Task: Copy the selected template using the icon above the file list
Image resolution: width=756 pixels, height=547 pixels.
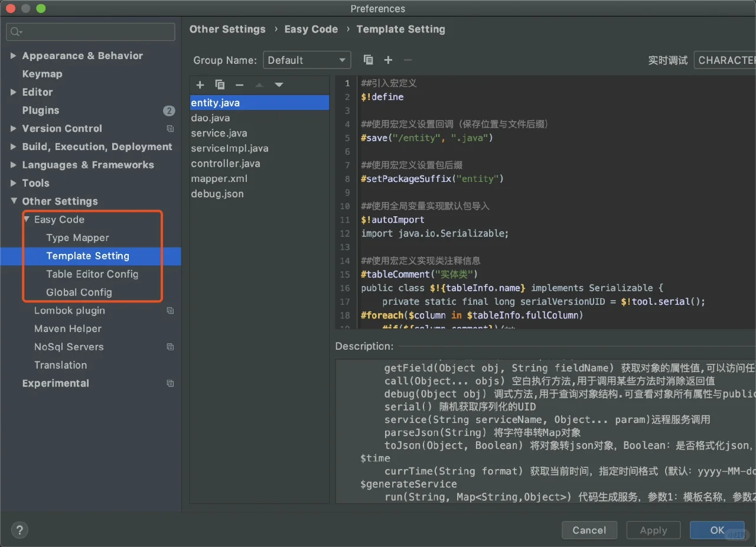Action: click(x=220, y=85)
